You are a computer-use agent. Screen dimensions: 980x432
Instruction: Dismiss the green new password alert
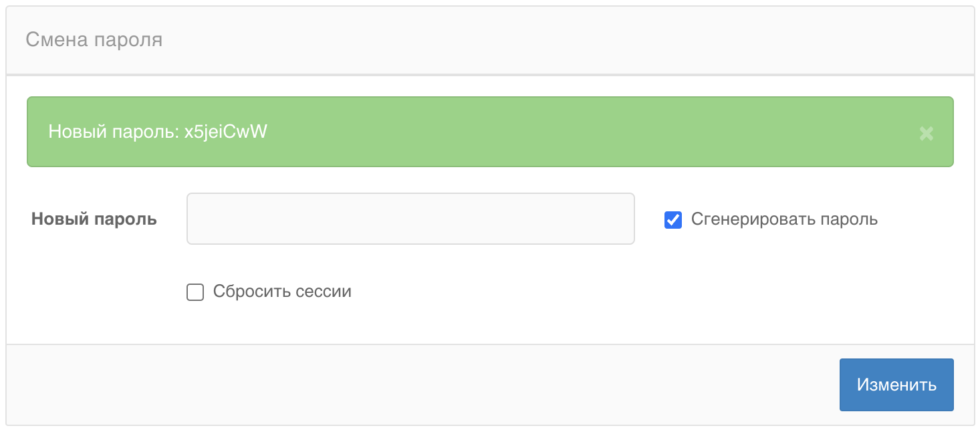[926, 133]
